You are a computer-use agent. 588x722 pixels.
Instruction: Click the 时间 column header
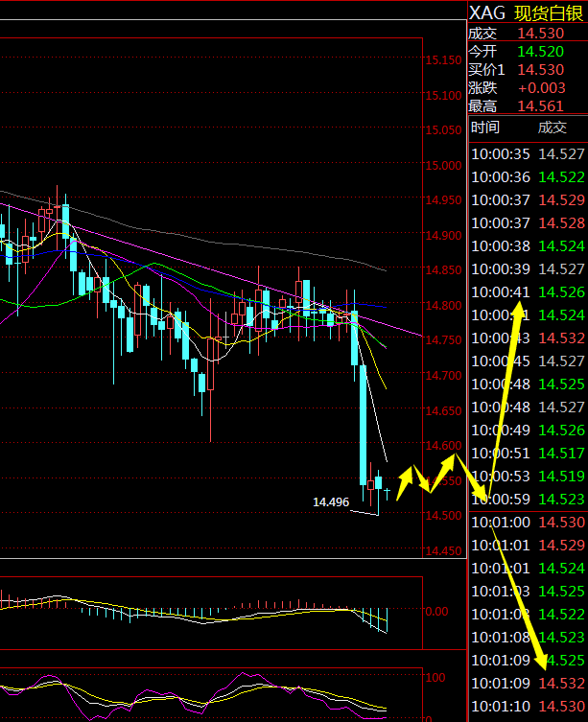[484, 128]
